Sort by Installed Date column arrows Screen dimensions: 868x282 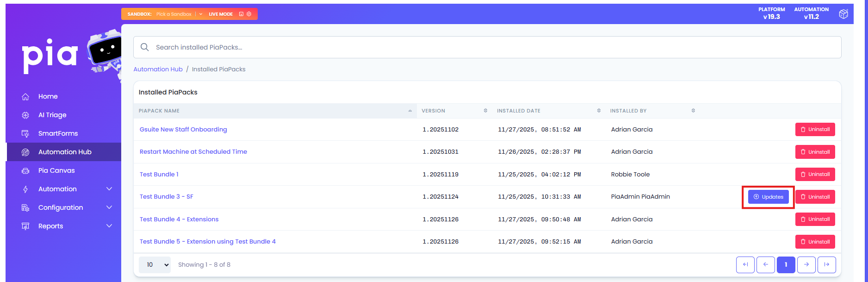[599, 111]
